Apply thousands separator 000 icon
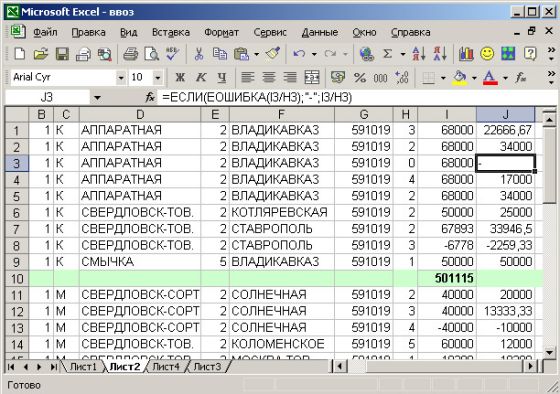Viewport: 560px width, 394px height. [380, 77]
